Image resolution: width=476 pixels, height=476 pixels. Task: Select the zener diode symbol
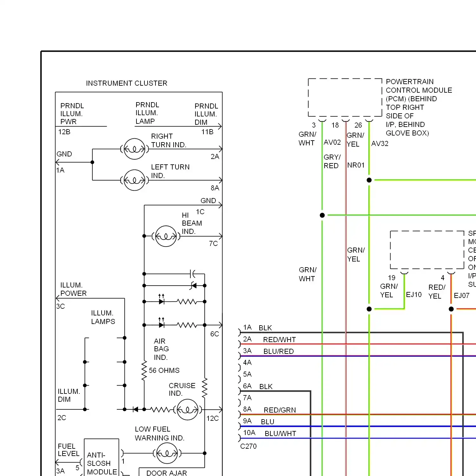click(193, 286)
